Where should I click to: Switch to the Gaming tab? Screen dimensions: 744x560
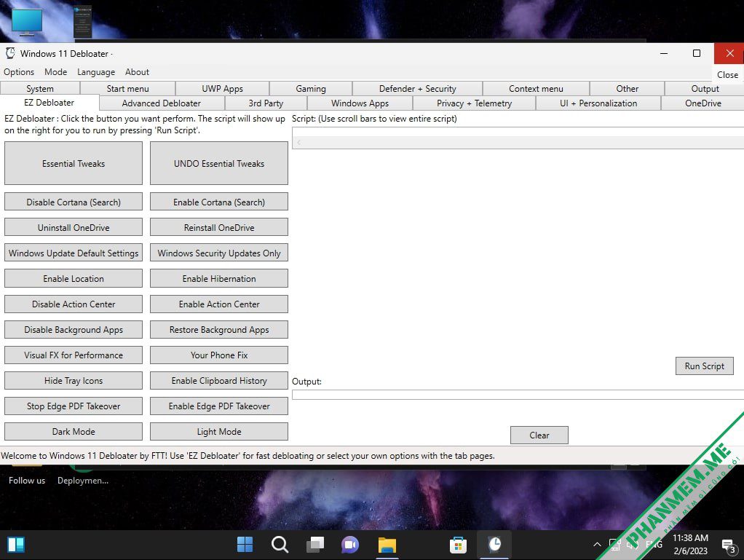[311, 88]
